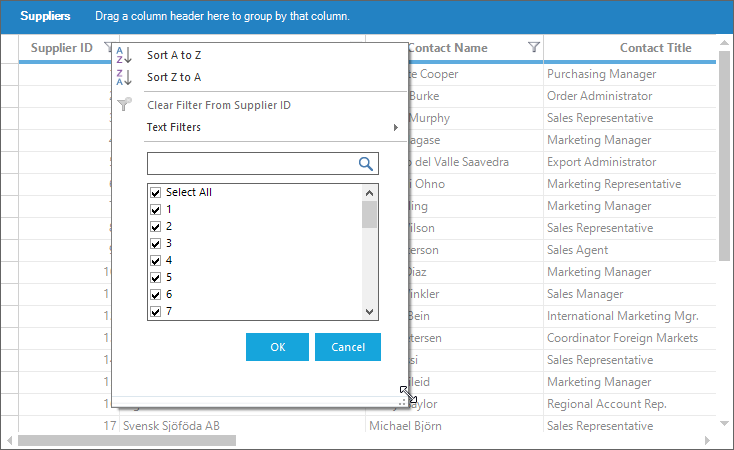Select the Order Administrator cell
Viewport: 734px width, 450px height.
[630, 96]
